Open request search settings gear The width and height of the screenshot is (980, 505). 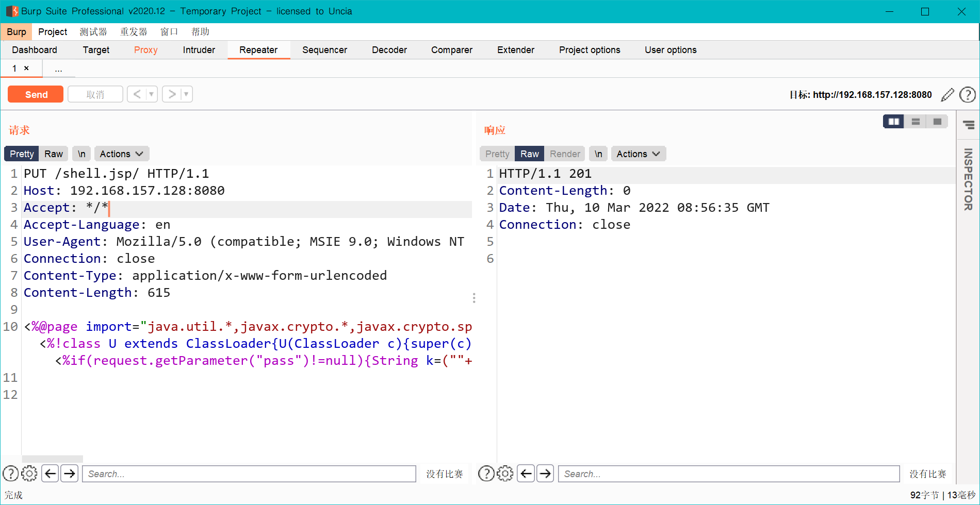(x=29, y=474)
